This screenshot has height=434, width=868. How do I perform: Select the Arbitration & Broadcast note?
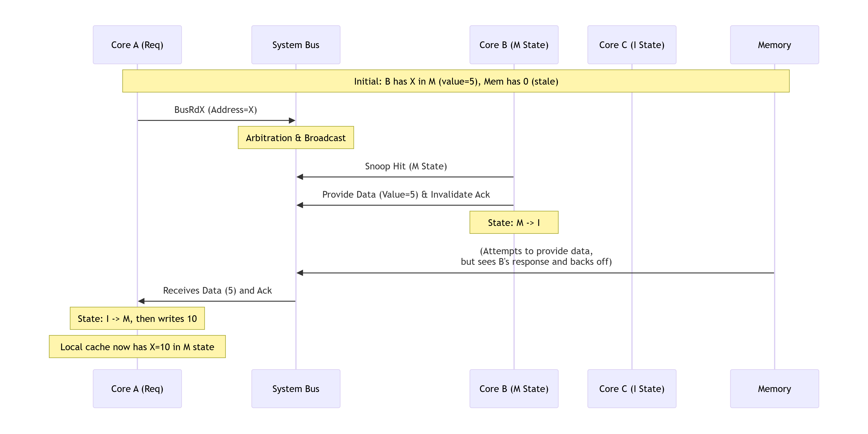point(296,138)
